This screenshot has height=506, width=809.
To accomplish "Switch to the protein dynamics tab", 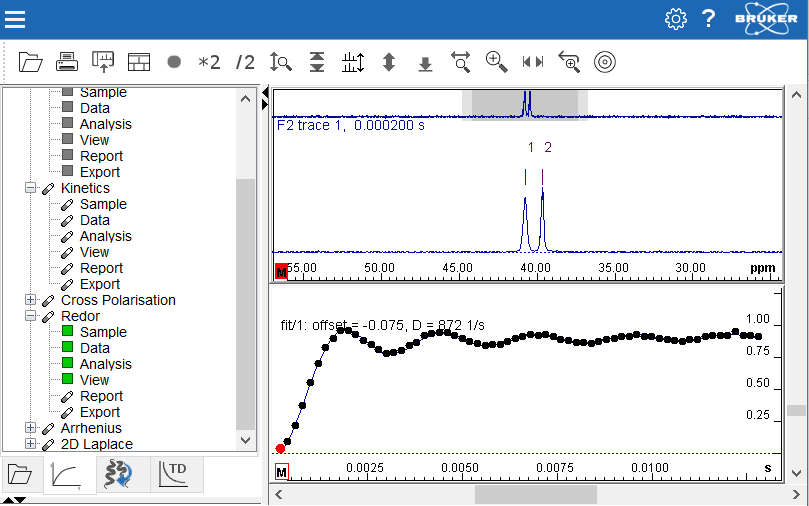I will coord(119,474).
